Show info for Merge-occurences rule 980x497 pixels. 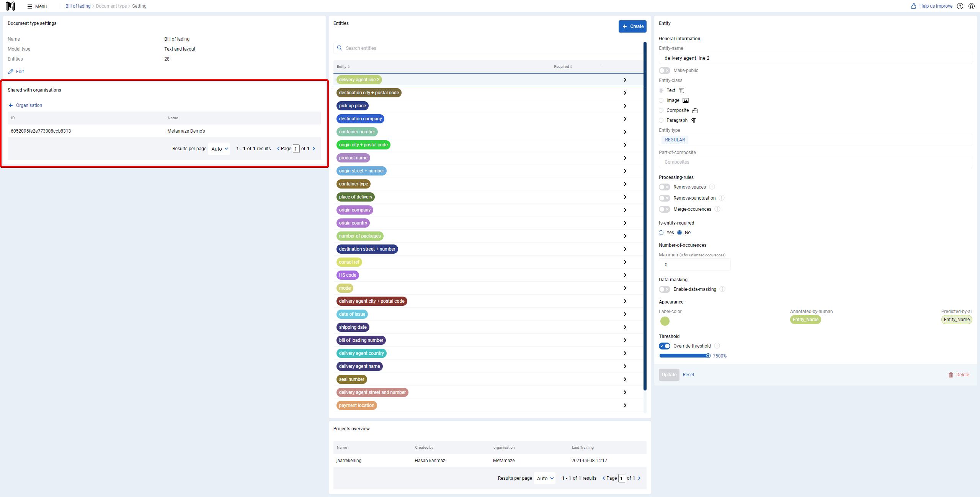[717, 209]
